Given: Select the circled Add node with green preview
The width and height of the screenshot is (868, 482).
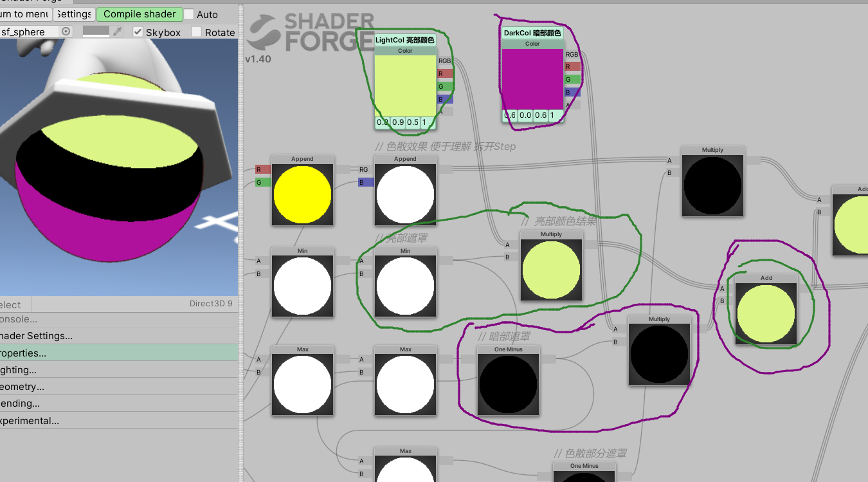Looking at the screenshot, I should [x=766, y=310].
